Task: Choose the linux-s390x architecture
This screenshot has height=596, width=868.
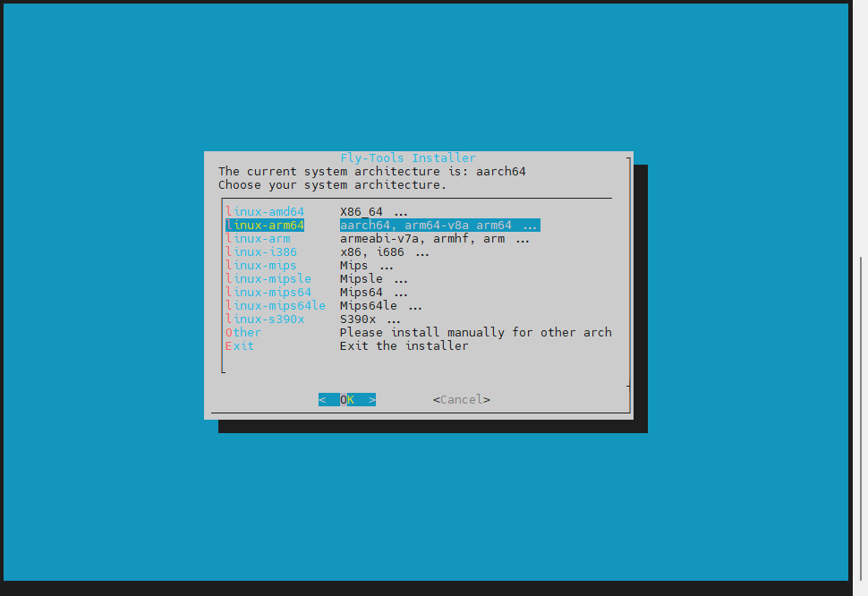Action: 265,319
